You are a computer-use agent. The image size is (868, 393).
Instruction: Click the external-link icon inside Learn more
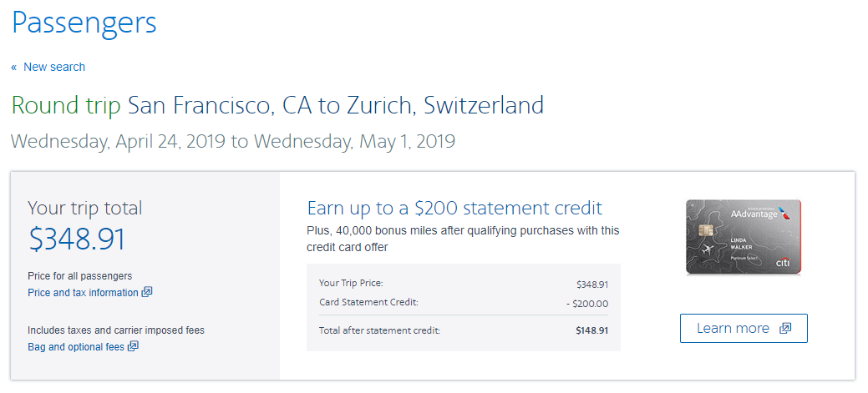[x=784, y=328]
